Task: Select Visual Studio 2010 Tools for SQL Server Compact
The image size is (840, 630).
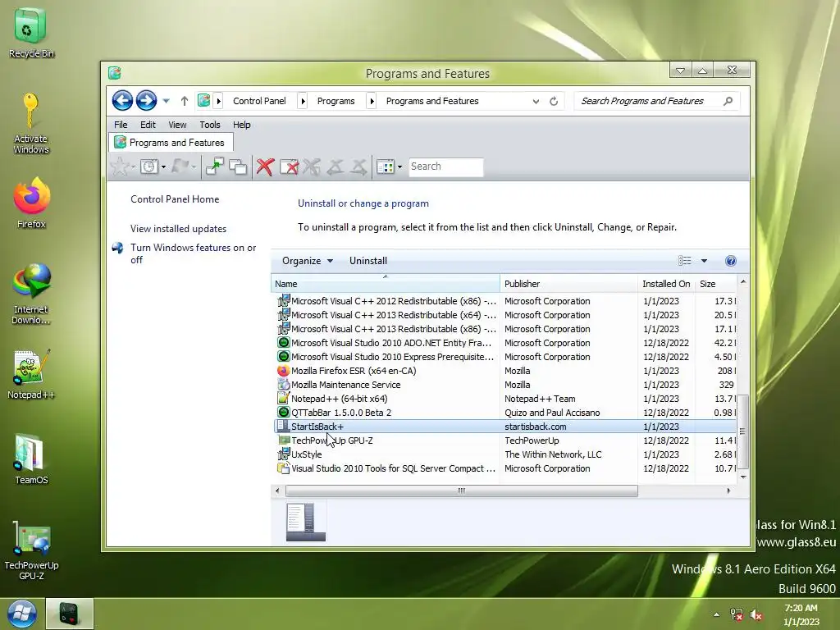Action: pyautogui.click(x=505, y=468)
